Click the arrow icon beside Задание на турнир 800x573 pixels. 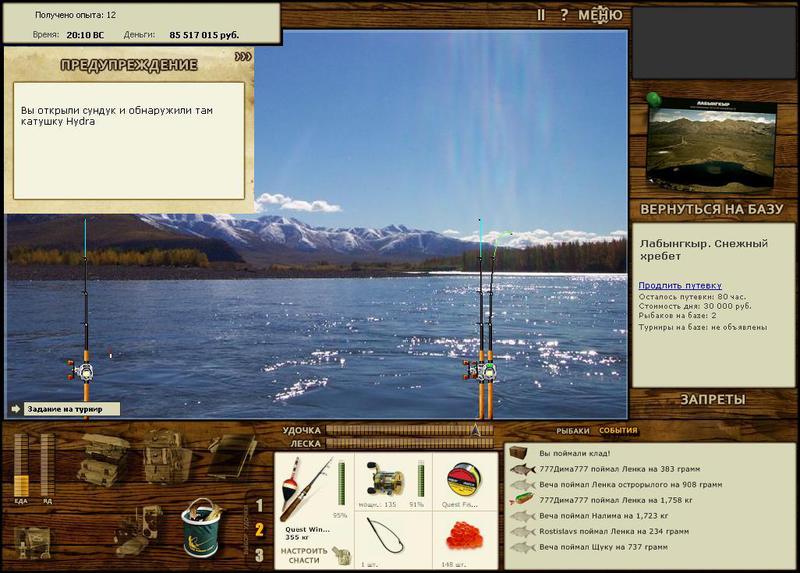[15, 409]
